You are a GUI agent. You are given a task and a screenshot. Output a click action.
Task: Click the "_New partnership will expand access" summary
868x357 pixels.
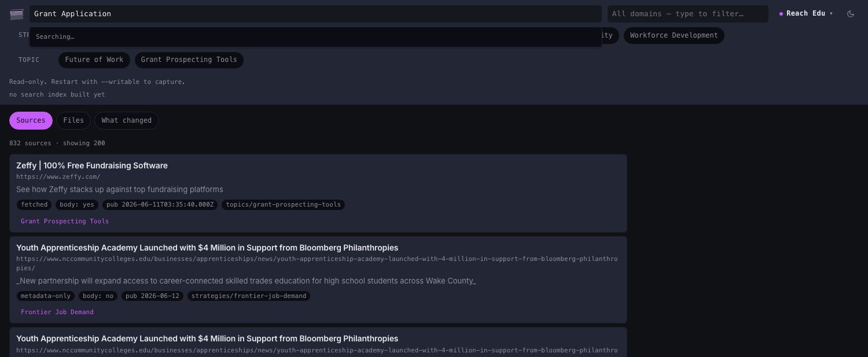point(247,281)
